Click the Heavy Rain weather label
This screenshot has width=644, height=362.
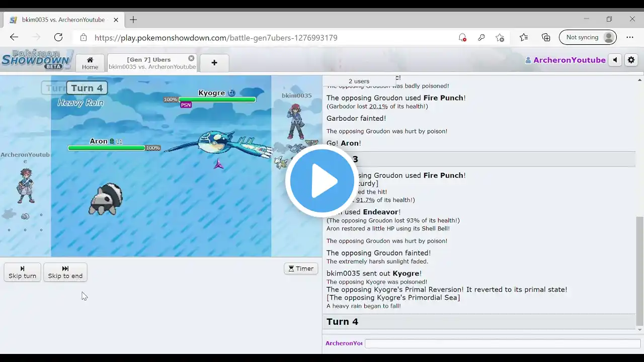pyautogui.click(x=80, y=103)
